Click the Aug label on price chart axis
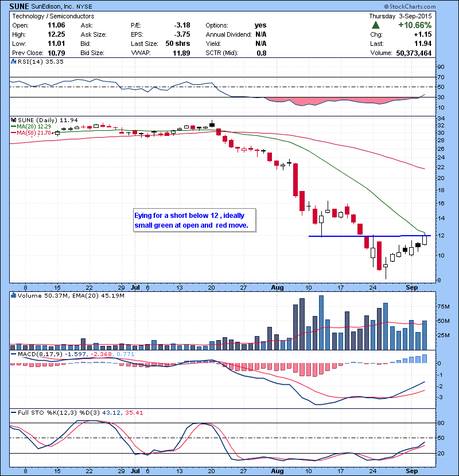Viewport: 459px width, 476px height. [277, 287]
